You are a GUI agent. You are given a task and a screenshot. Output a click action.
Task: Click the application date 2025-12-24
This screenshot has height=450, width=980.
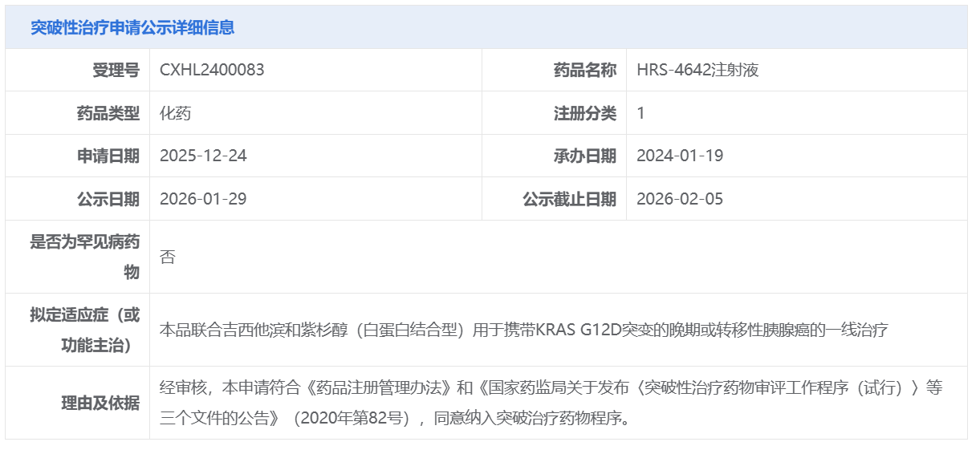(x=203, y=156)
